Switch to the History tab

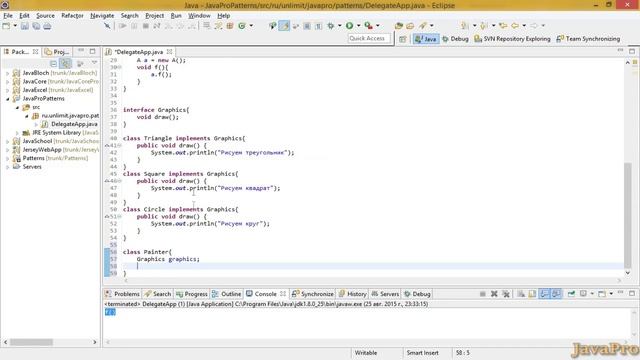353,294
